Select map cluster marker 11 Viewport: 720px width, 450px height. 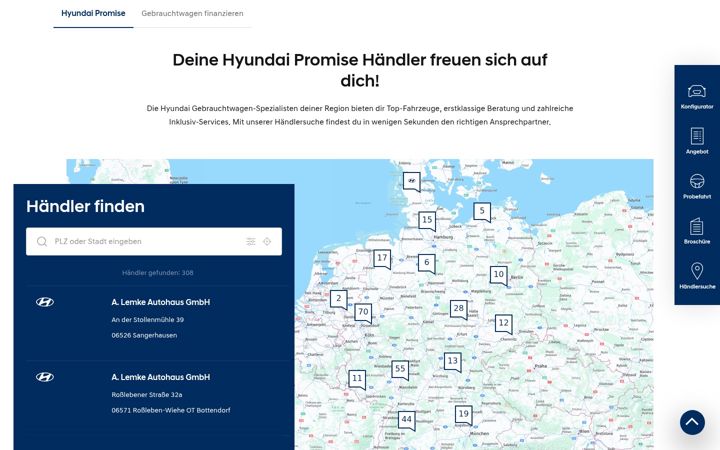tap(357, 379)
